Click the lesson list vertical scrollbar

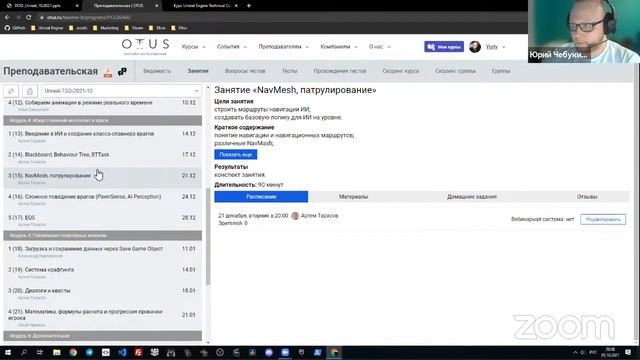click(208, 237)
